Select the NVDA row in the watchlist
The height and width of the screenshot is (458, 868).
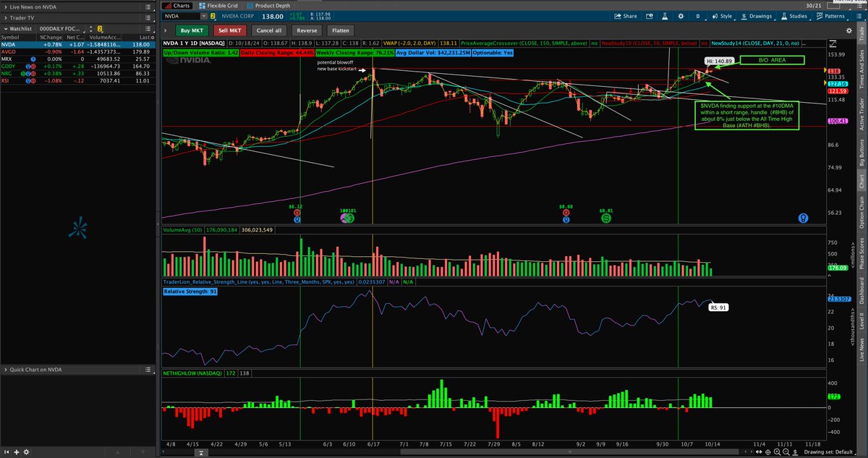(78, 44)
